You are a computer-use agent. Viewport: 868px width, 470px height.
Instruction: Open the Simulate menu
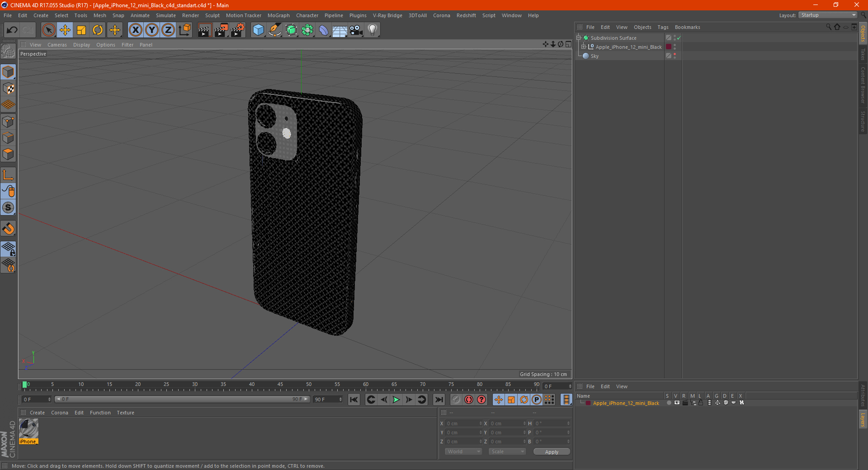point(166,15)
